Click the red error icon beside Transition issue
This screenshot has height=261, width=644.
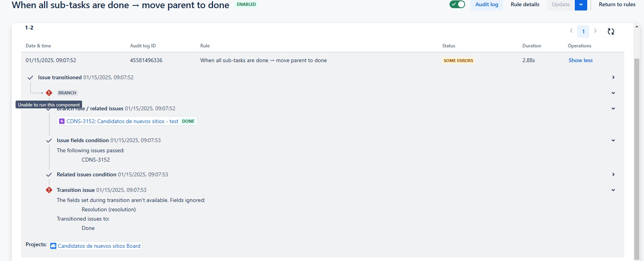(x=49, y=190)
